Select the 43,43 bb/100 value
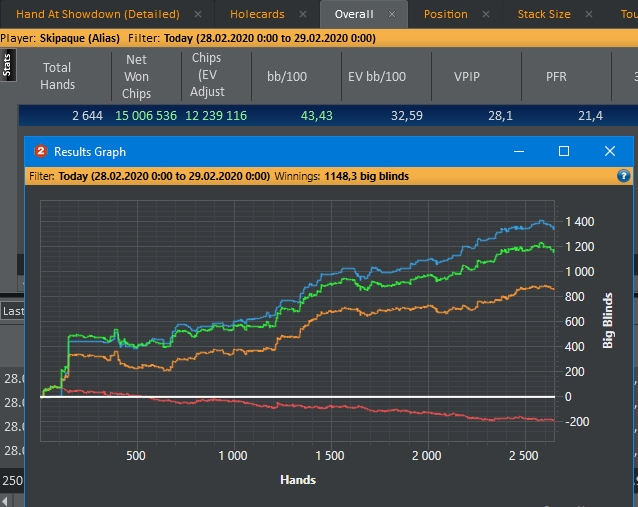The height and width of the screenshot is (507, 638). (317, 116)
